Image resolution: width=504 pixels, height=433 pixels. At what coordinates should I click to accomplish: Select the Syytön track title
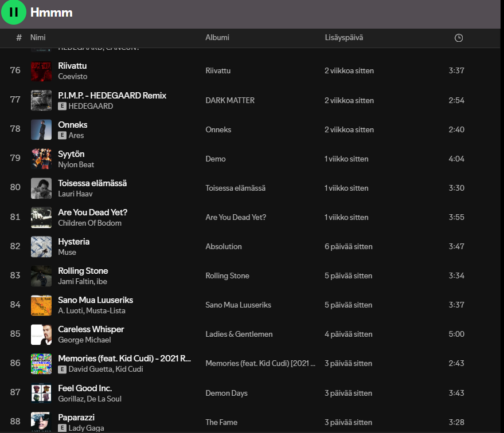[71, 154]
